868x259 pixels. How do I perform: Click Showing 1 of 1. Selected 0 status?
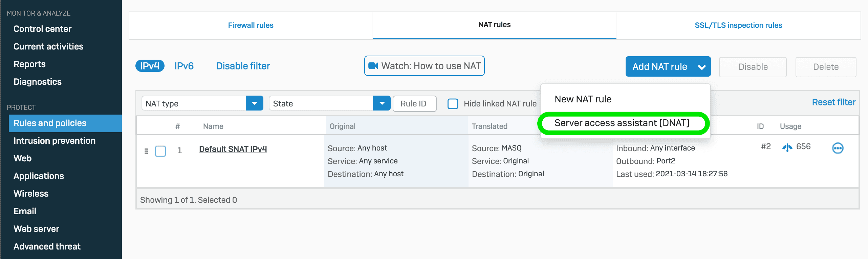pyautogui.click(x=189, y=200)
